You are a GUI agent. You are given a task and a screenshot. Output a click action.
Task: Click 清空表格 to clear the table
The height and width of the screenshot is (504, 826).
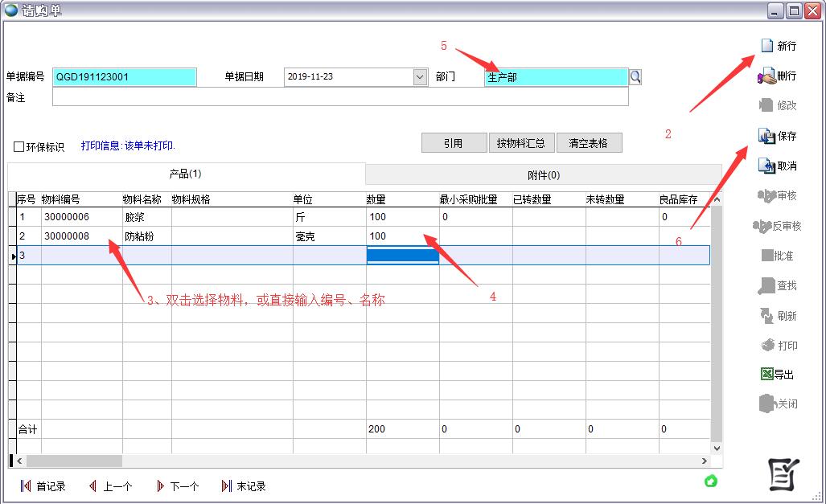589,143
